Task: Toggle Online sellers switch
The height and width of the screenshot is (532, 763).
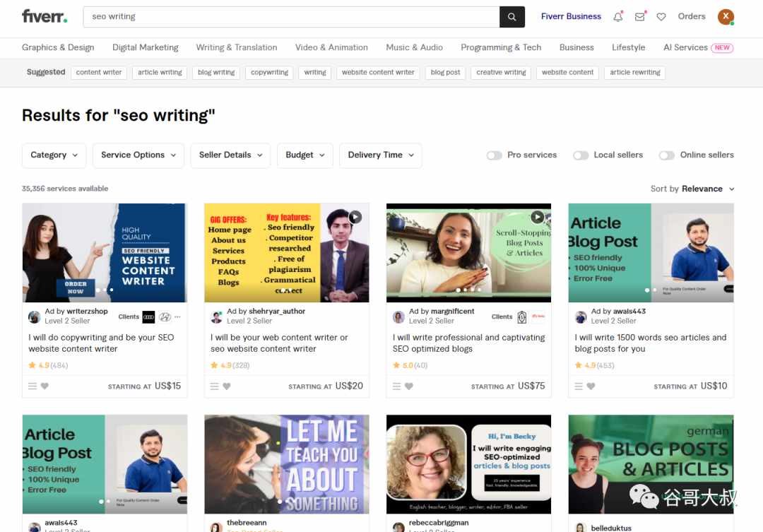Action: 667,155
